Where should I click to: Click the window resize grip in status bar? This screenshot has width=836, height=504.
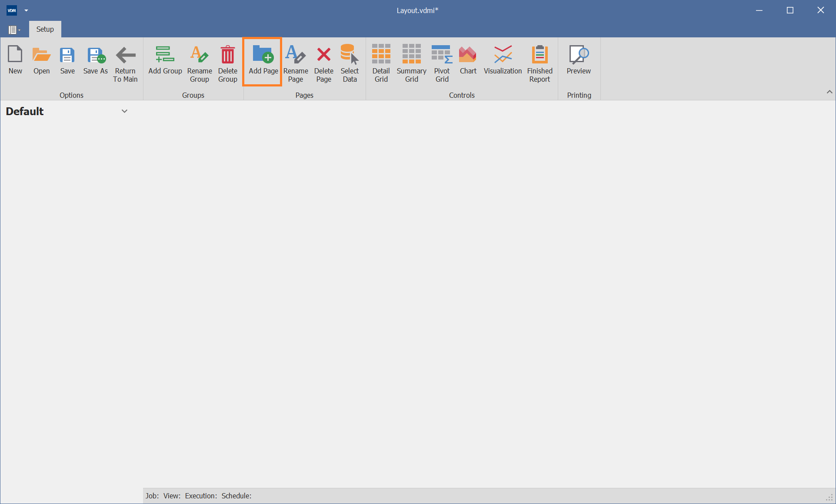click(x=829, y=497)
